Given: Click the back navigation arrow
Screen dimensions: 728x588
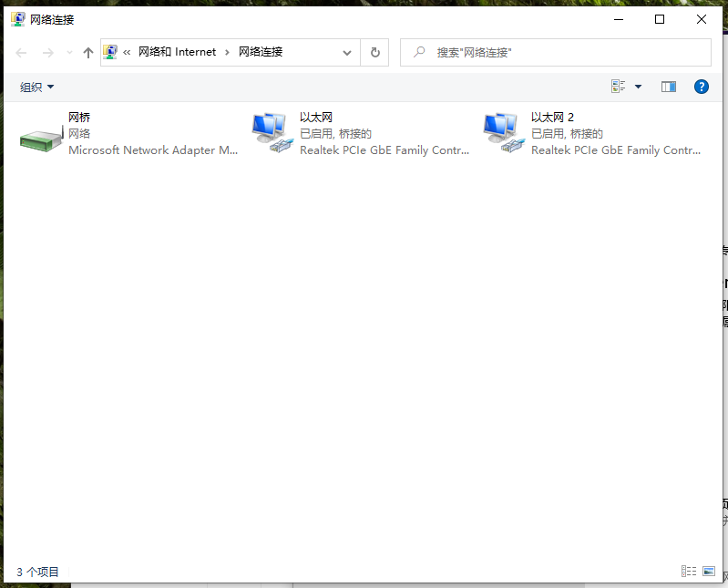Looking at the screenshot, I should pos(22,53).
